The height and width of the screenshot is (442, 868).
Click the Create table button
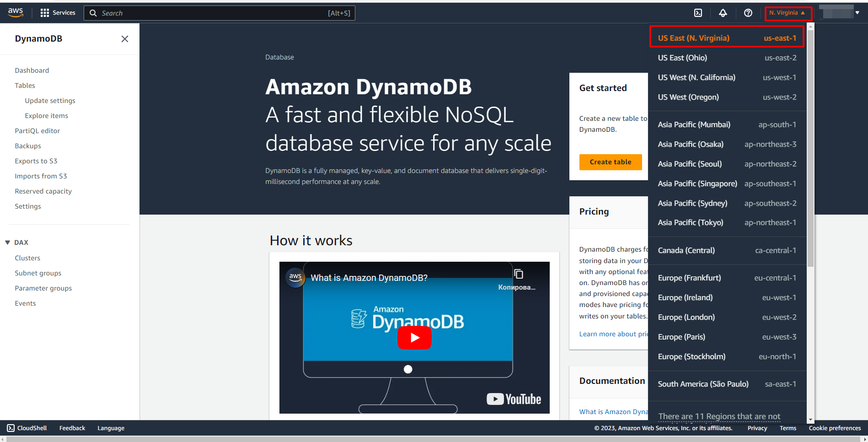[611, 162]
